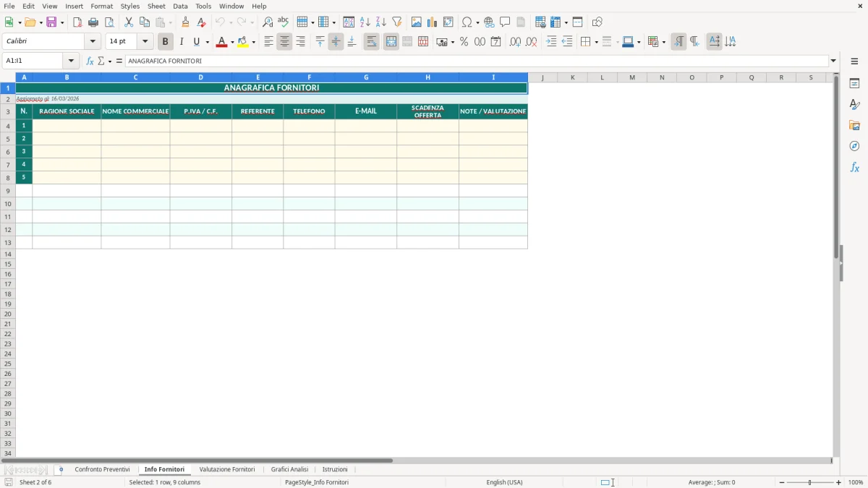Toggle Wrap Text

[x=372, y=42]
